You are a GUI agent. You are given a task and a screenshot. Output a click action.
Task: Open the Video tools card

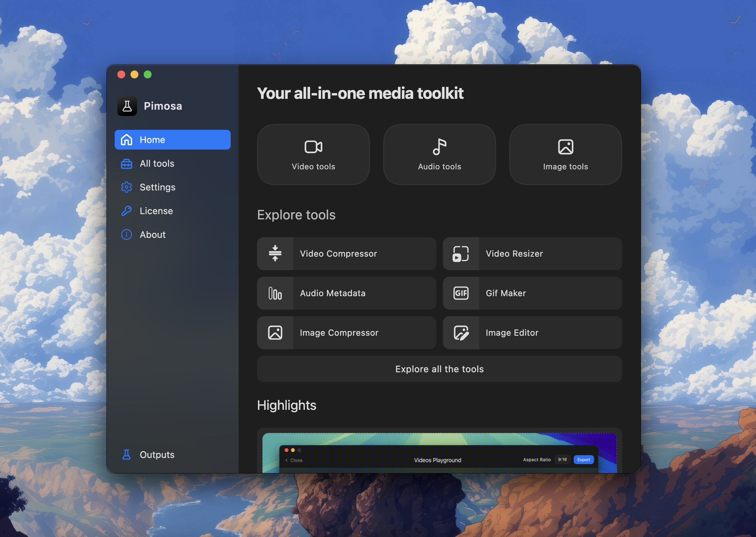(x=313, y=155)
